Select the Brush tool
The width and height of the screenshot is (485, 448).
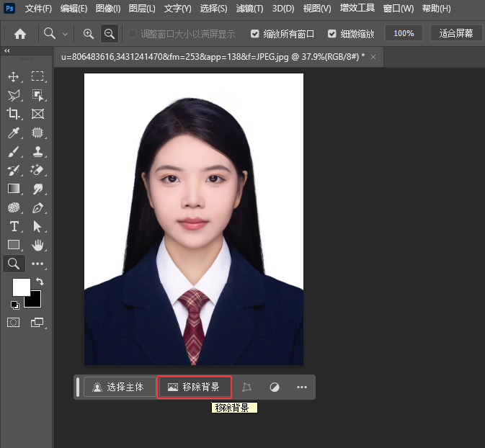pos(13,151)
